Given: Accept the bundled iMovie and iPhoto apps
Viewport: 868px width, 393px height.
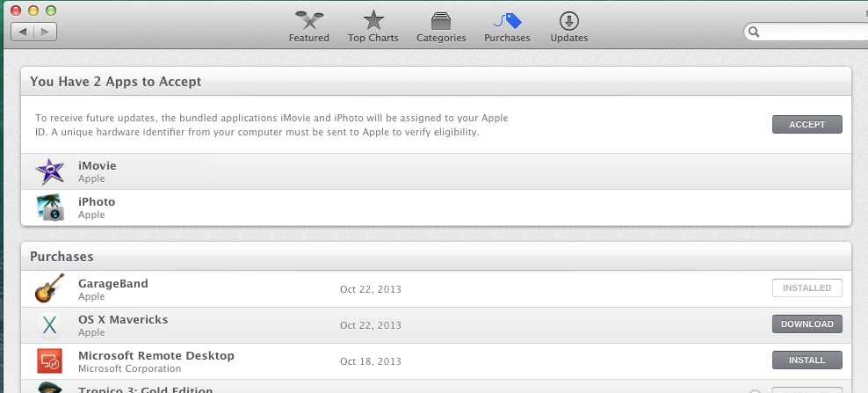Looking at the screenshot, I should click(807, 125).
